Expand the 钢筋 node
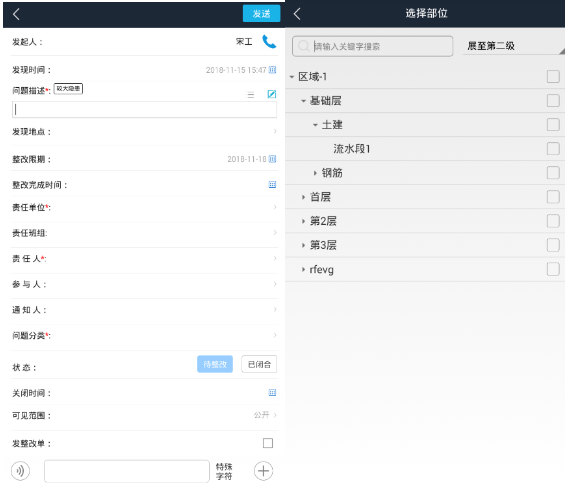Screen dimensions: 565x499 (315, 173)
